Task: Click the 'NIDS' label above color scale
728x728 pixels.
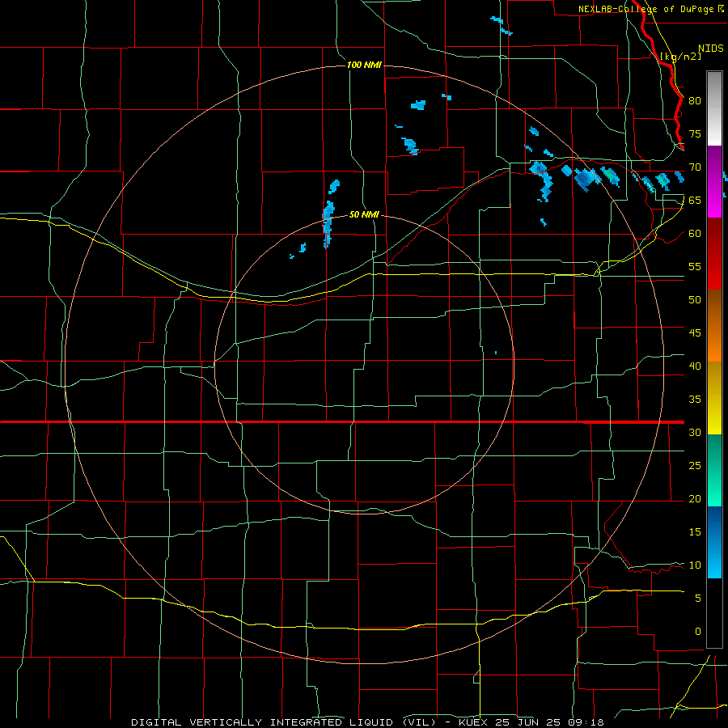Action: point(711,49)
